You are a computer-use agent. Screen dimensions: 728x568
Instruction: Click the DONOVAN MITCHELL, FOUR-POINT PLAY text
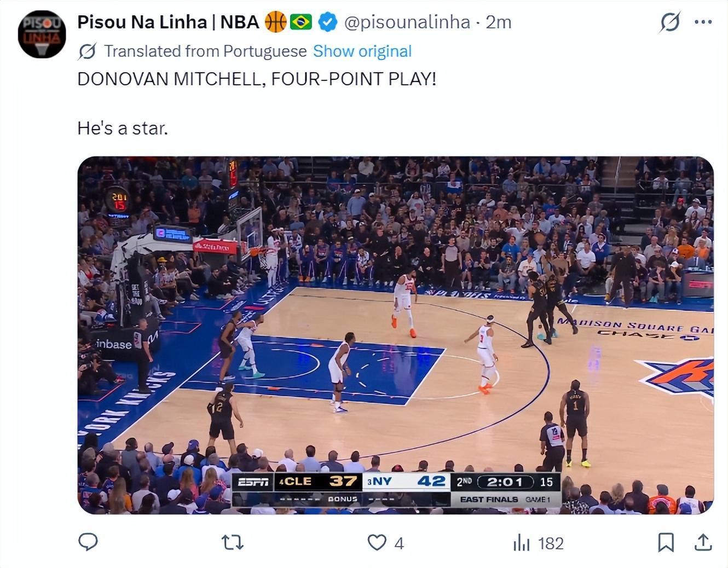click(257, 79)
